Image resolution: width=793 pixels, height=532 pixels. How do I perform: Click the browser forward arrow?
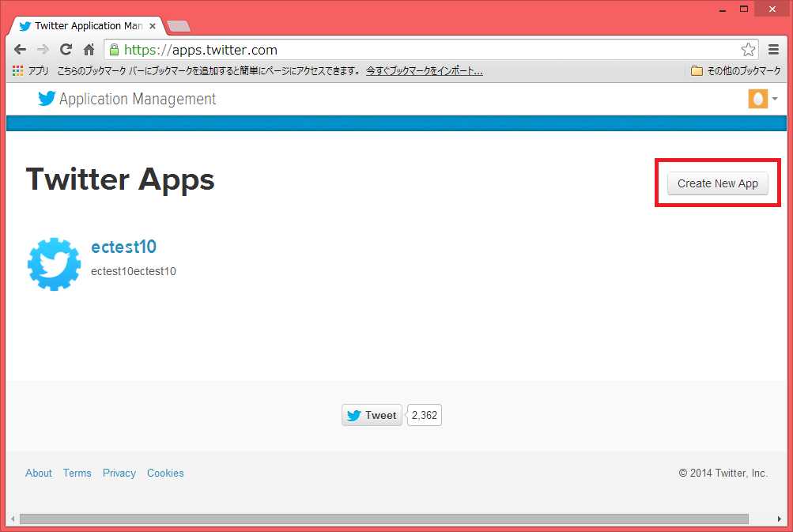(43, 50)
